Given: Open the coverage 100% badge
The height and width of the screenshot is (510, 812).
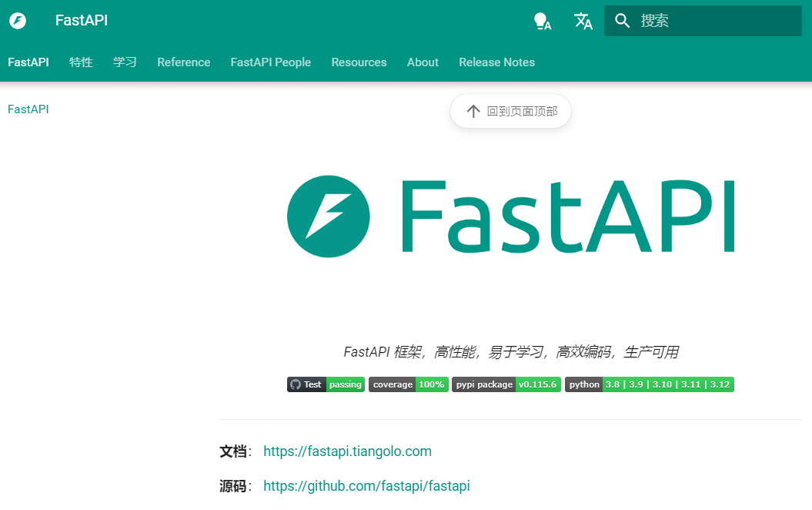Looking at the screenshot, I should click(x=408, y=384).
